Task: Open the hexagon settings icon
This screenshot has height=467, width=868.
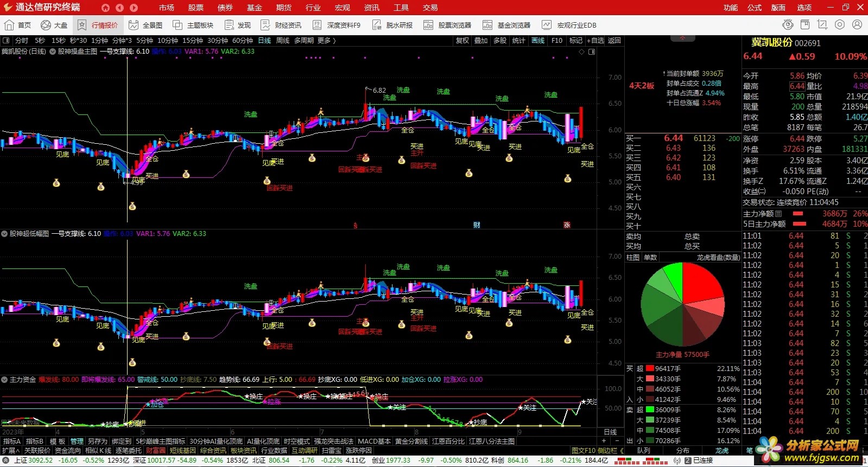Action: (840, 24)
